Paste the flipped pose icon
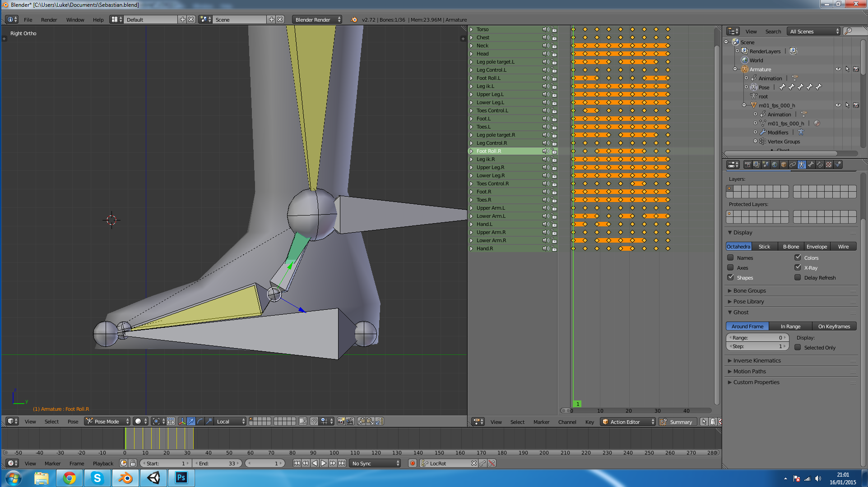The width and height of the screenshot is (868, 487). point(379,421)
